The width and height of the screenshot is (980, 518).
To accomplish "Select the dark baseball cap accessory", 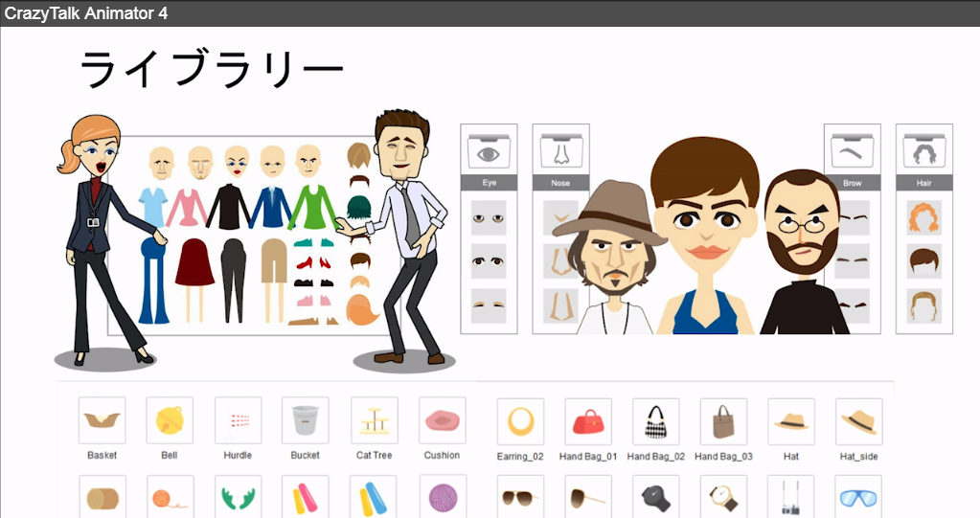I will coord(656,497).
